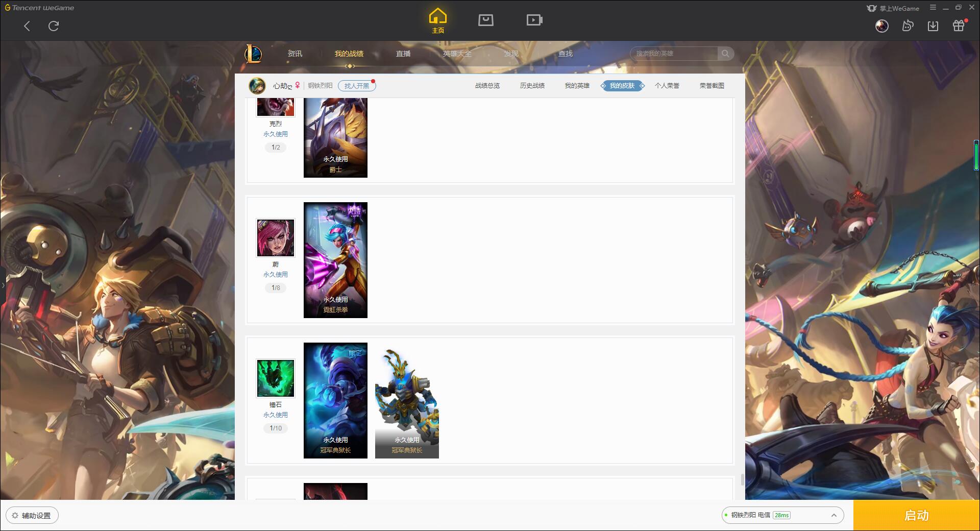Click the Tencent WeGame logo
The image size is (980, 531).
pyautogui.click(x=40, y=8)
